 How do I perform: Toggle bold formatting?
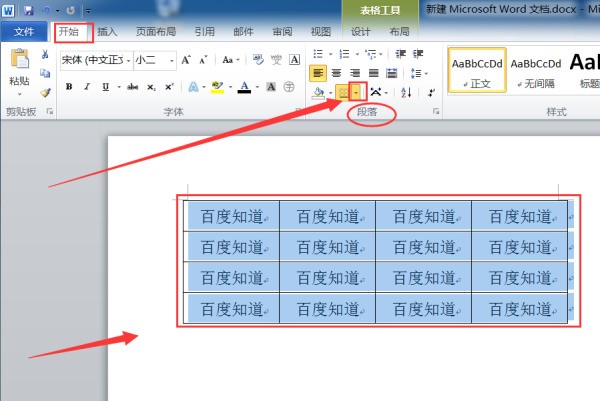click(x=69, y=87)
